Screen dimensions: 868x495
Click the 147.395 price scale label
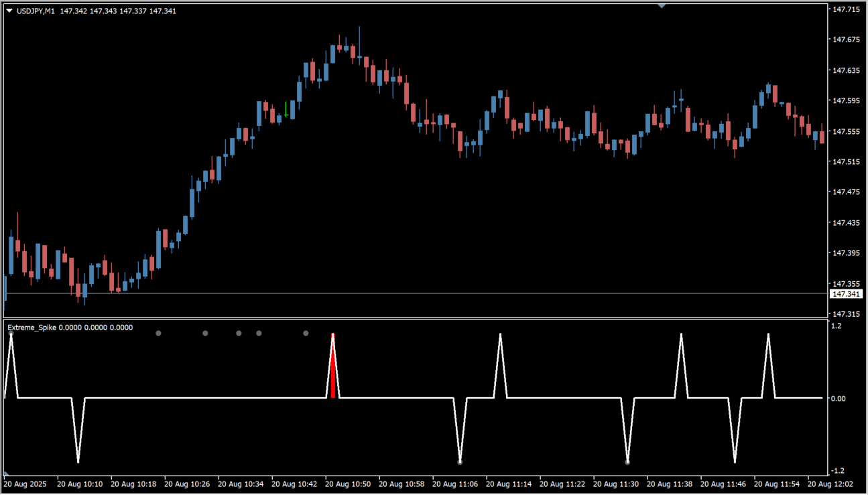pyautogui.click(x=846, y=254)
